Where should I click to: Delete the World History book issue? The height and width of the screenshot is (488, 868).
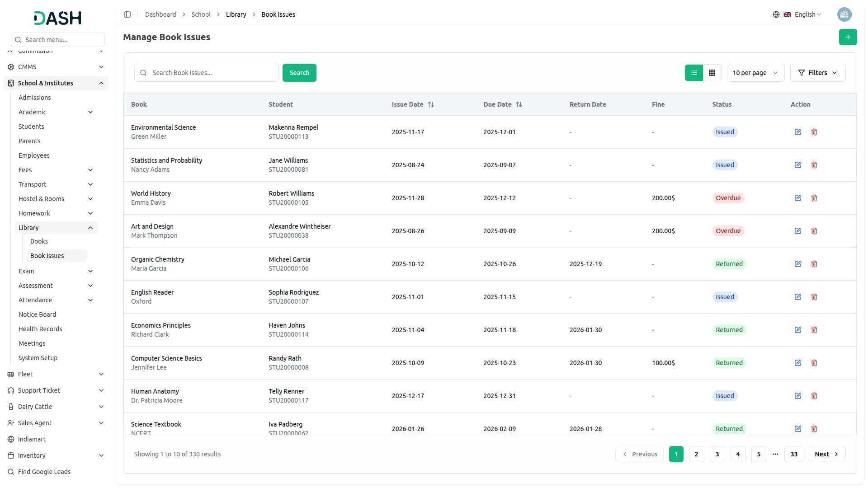point(814,198)
